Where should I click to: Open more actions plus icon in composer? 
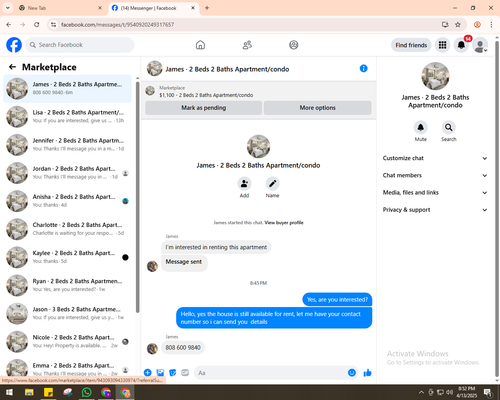[x=148, y=373]
